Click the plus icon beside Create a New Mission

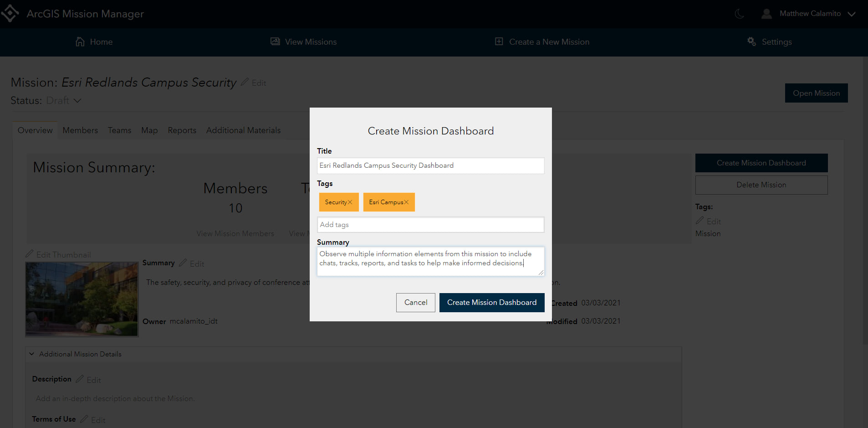(x=499, y=41)
